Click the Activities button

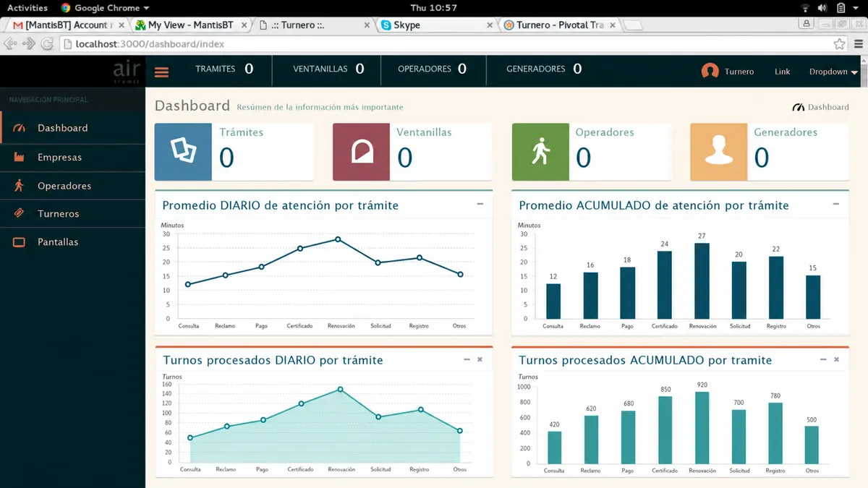tap(27, 8)
